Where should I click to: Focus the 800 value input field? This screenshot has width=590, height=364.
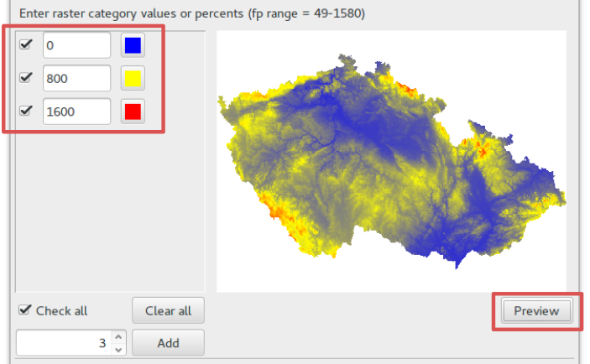click(x=76, y=78)
